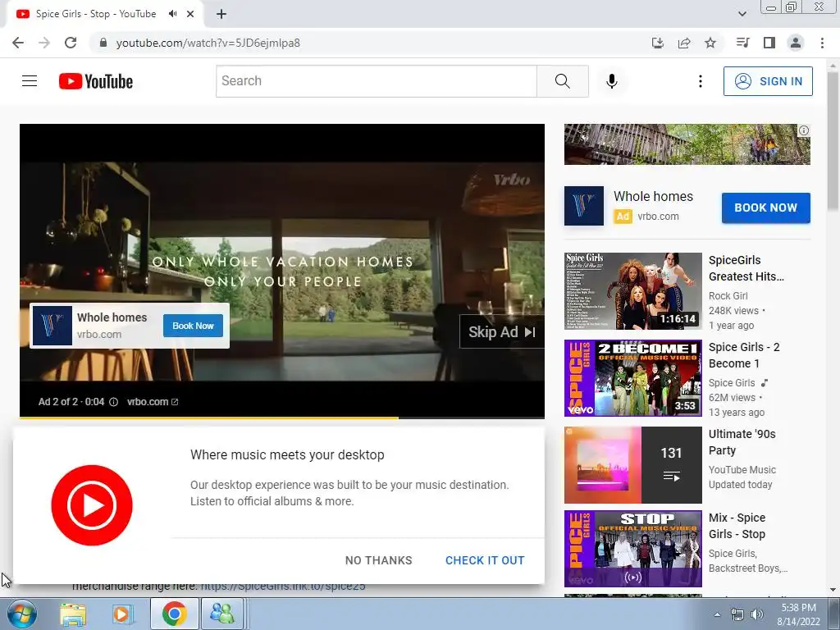Toggle Chrome side panel icon
This screenshot has width=840, height=630.
click(769, 43)
